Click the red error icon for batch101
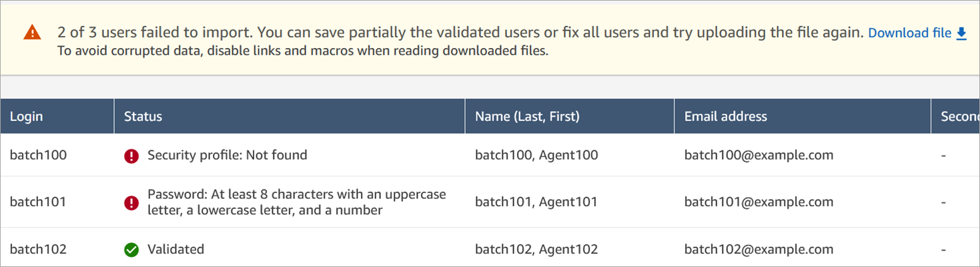 click(x=131, y=202)
